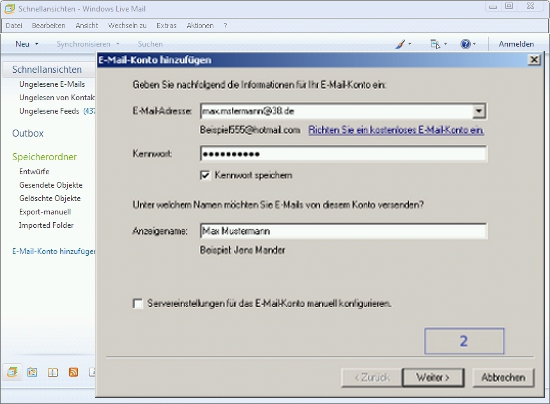This screenshot has height=404, width=550.
Task: Expand the E-Mail-Adresse dropdown arrow
Action: (479, 111)
